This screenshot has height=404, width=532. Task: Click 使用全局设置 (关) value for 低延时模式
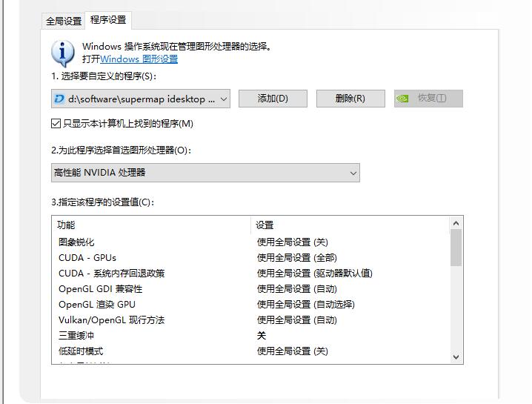pyautogui.click(x=293, y=351)
